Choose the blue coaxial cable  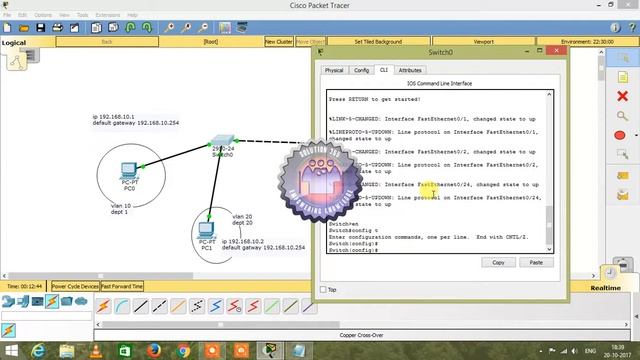click(x=216, y=306)
